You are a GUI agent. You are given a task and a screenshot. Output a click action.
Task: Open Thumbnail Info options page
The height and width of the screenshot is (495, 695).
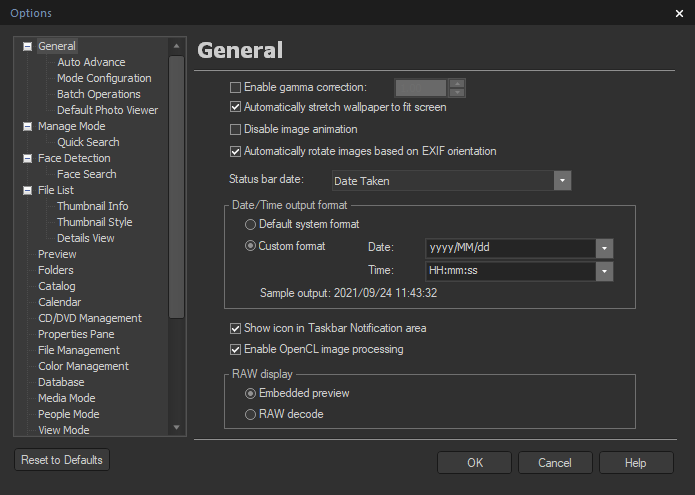click(x=93, y=206)
